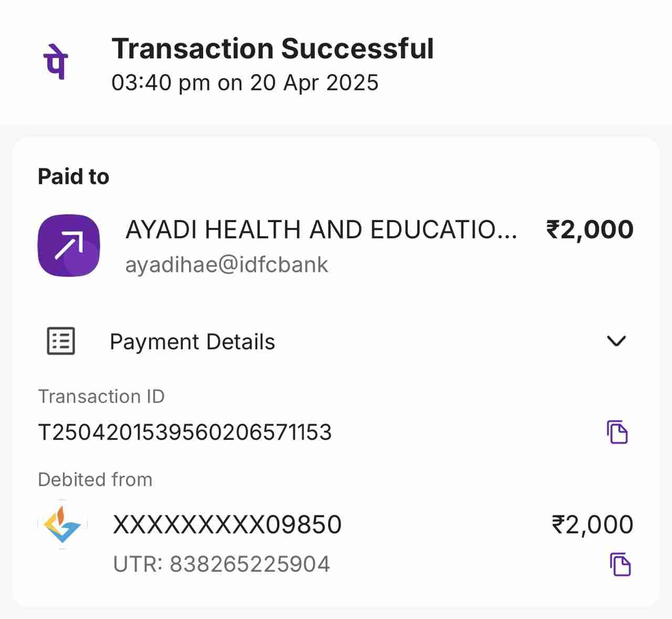
Task: Copy the UTR number using copy icon
Action: [x=620, y=564]
